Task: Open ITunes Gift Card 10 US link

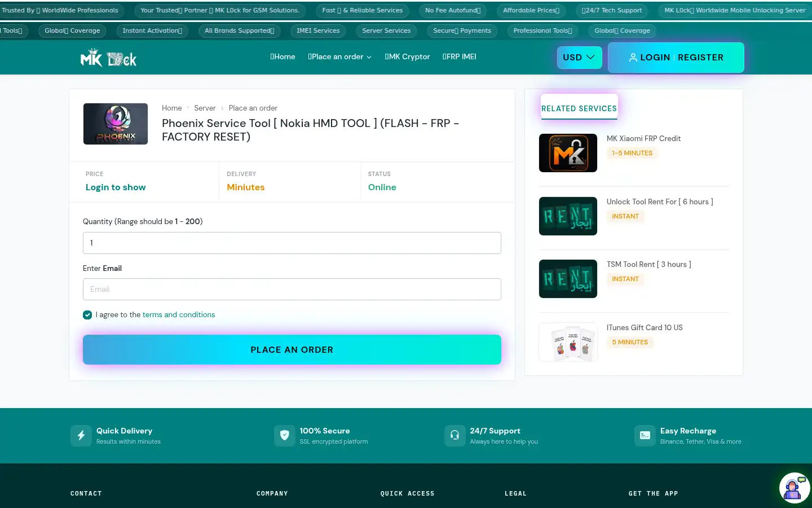Action: click(645, 328)
